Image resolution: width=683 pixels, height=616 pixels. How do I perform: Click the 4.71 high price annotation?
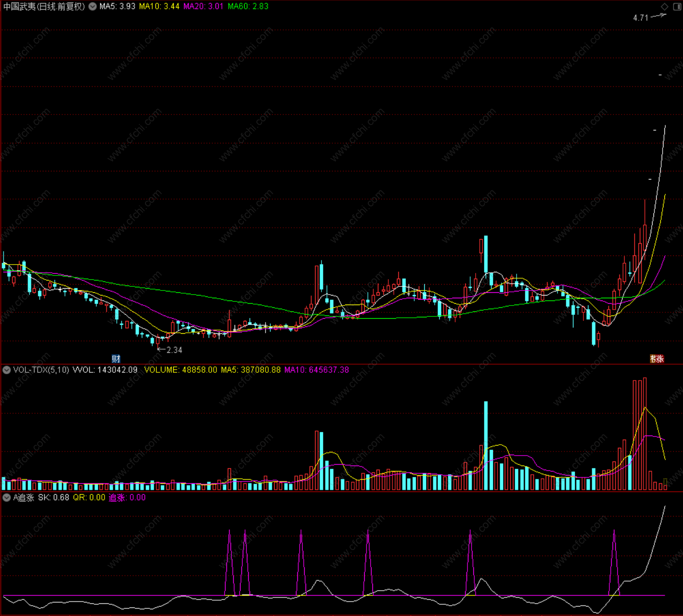coord(641,18)
